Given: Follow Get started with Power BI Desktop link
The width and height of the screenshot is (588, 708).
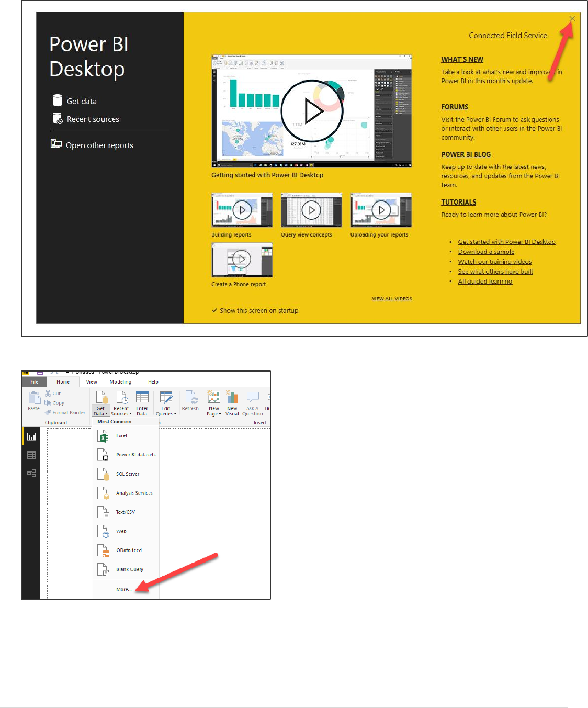Looking at the screenshot, I should 506,242.
